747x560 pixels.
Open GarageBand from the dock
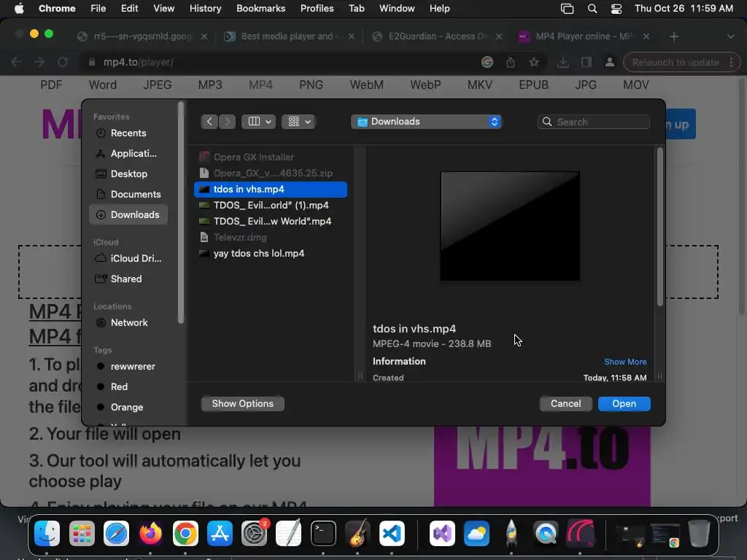pos(357,533)
